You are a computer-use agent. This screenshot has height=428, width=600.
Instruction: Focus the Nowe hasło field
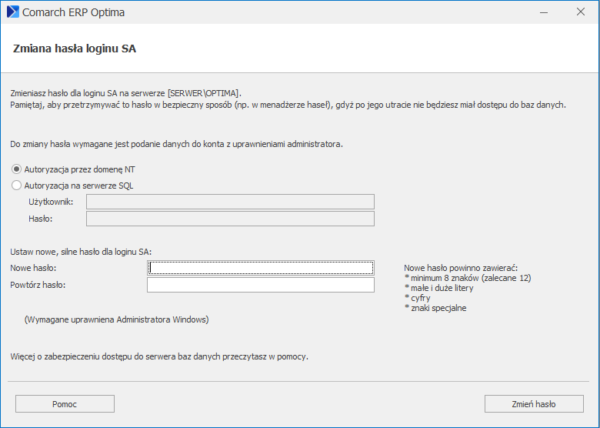(x=261, y=268)
